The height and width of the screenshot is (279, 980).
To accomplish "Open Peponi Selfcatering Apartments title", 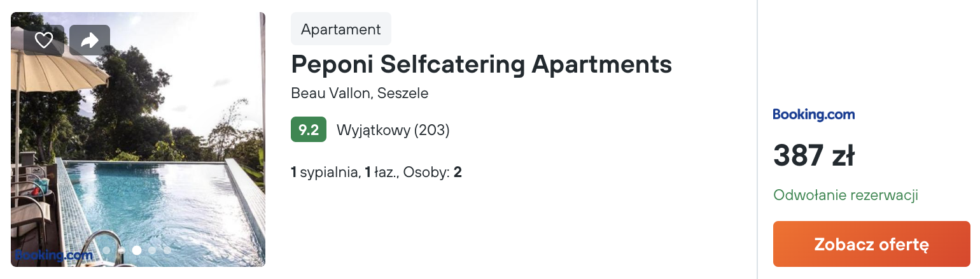I will click(481, 64).
